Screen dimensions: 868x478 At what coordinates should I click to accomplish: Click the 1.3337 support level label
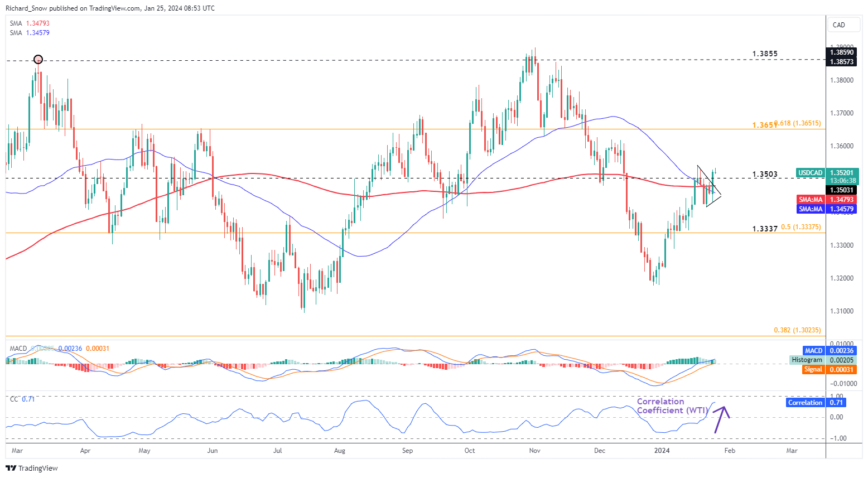(x=765, y=229)
